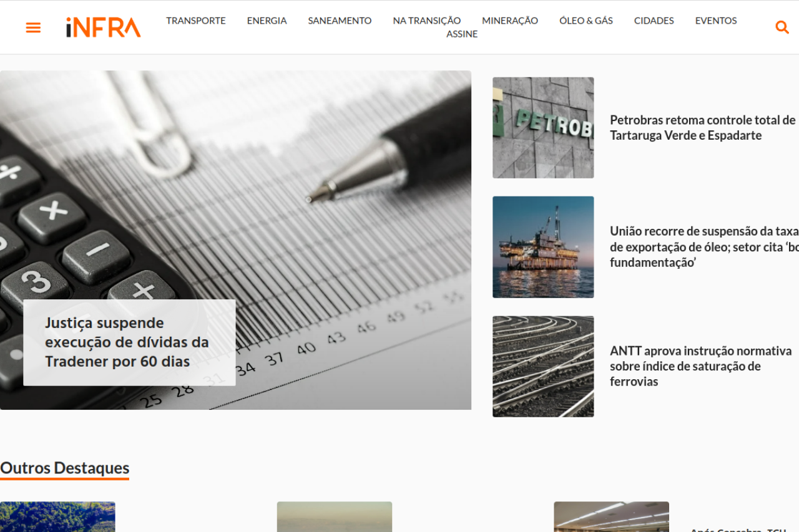The width and height of the screenshot is (799, 532).
Task: Open the Eventos page
Action: coord(715,21)
